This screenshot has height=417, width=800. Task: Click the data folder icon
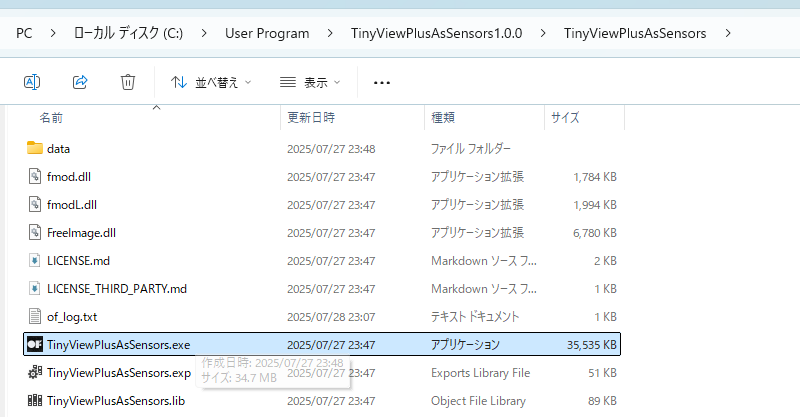pos(35,148)
